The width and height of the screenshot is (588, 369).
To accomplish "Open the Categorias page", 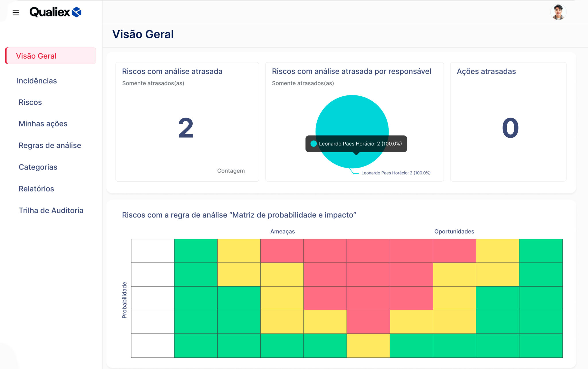I will 38,167.
